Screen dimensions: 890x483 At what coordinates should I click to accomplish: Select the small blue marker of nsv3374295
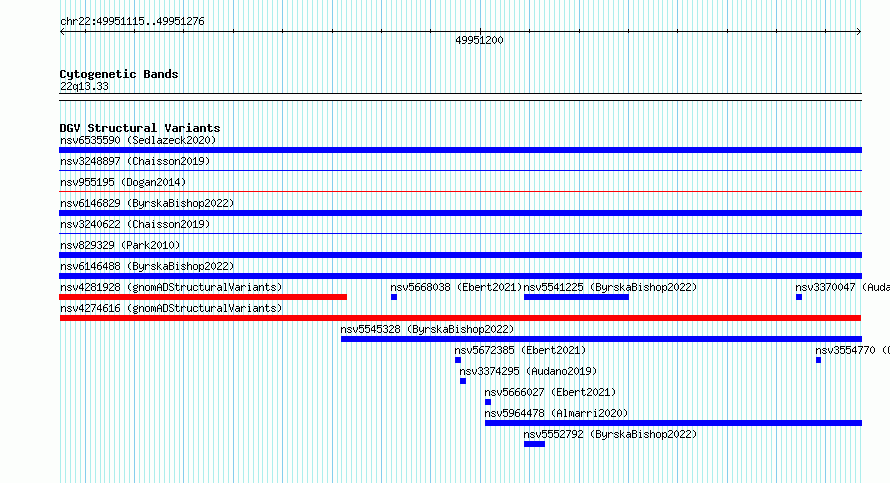pos(463,381)
